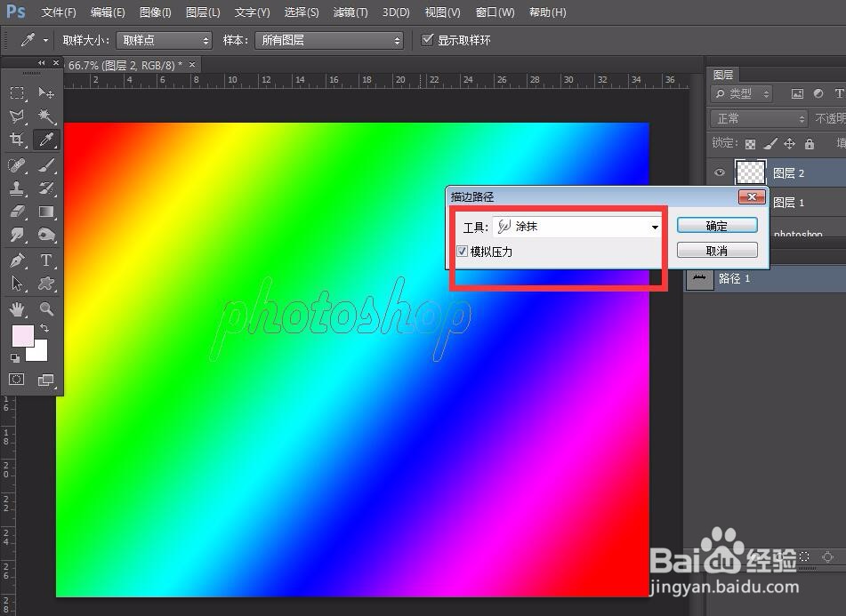Open the 3D(D) menu

pyautogui.click(x=396, y=12)
